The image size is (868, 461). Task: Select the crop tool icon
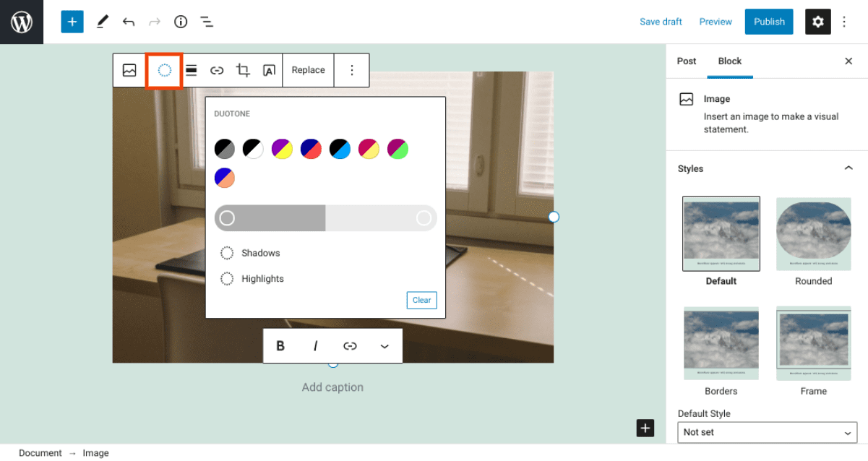coord(243,70)
